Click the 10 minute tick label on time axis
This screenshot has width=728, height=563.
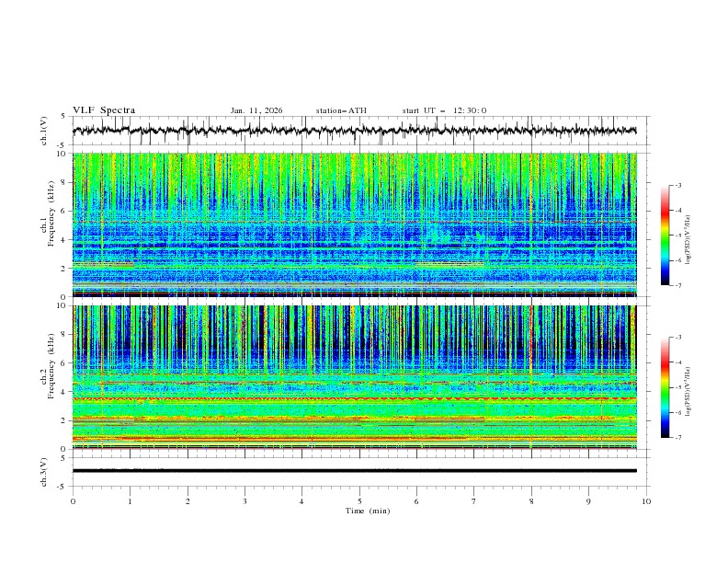(x=646, y=500)
